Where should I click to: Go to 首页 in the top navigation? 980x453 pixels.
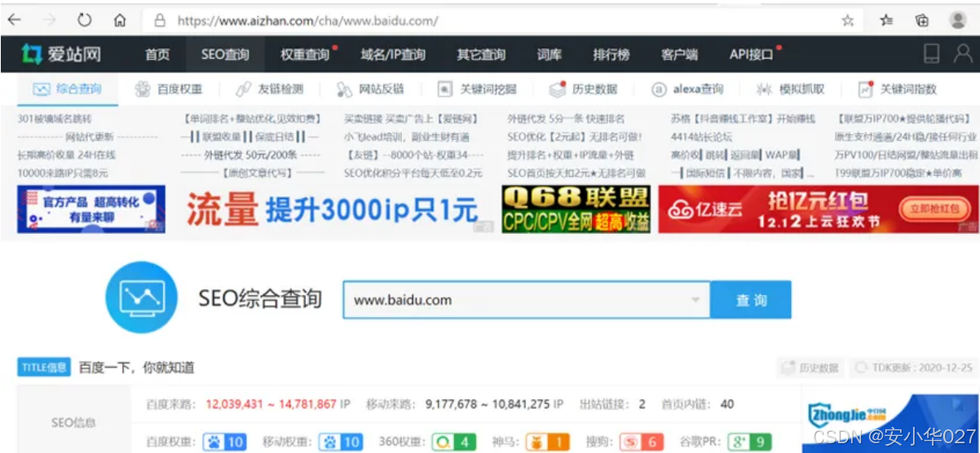[x=157, y=55]
